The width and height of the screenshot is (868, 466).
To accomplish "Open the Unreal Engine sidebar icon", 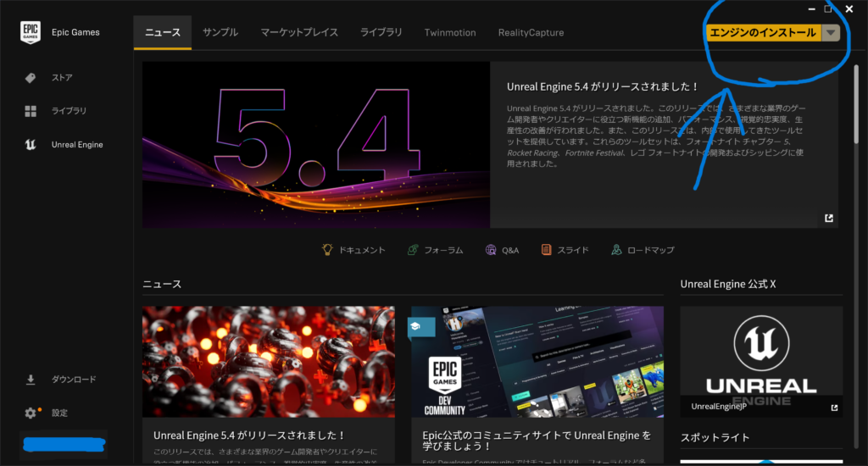I will (x=31, y=145).
